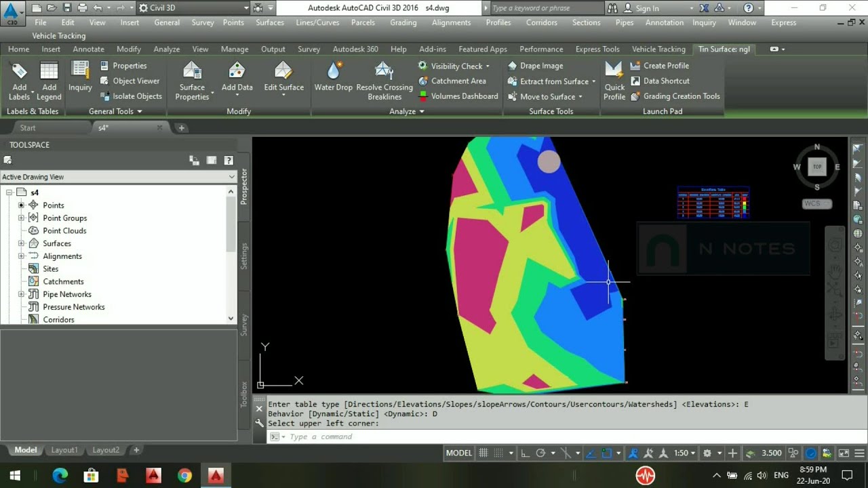This screenshot has height=488, width=868.
Task: Expand the Point Groups tree node
Action: (21, 218)
